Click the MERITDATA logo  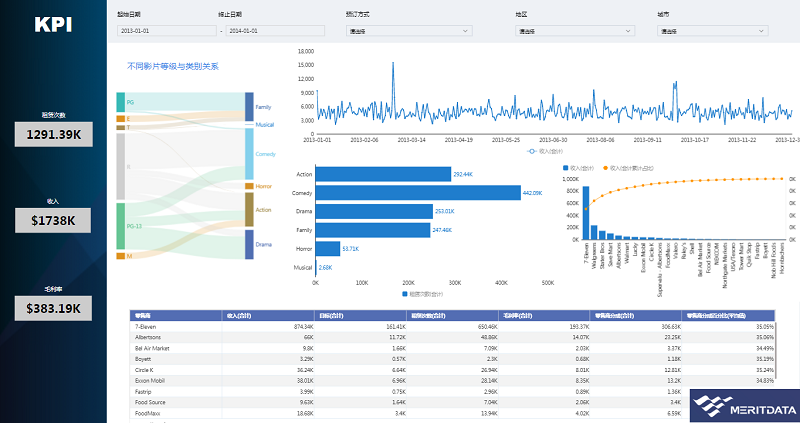click(742, 404)
